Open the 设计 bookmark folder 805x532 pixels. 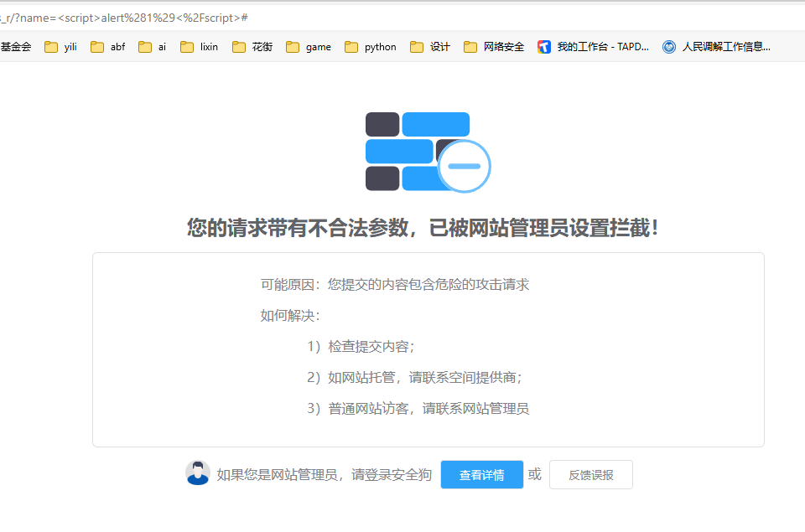click(x=430, y=47)
